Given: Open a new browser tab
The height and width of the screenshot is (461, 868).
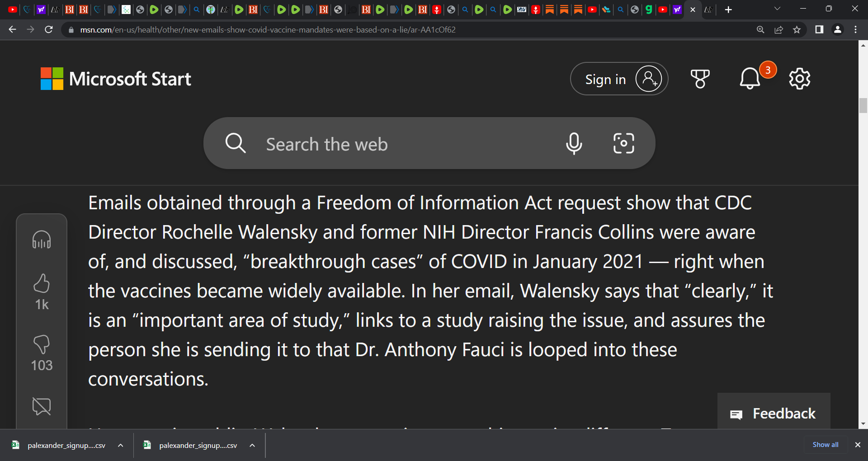Looking at the screenshot, I should pos(728,9).
